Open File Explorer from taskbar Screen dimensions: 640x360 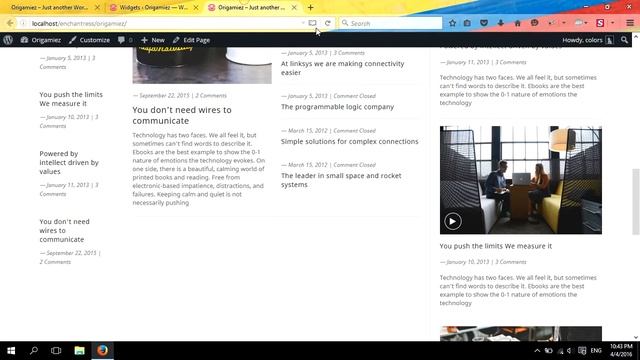click(79, 351)
